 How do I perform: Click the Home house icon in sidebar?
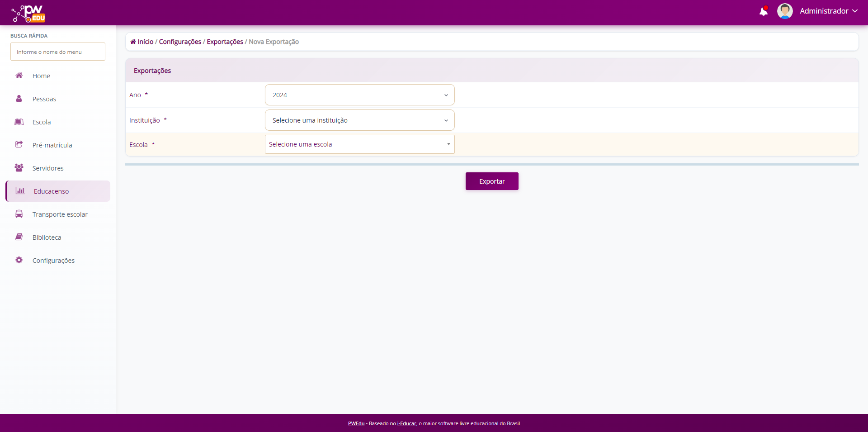[19, 76]
